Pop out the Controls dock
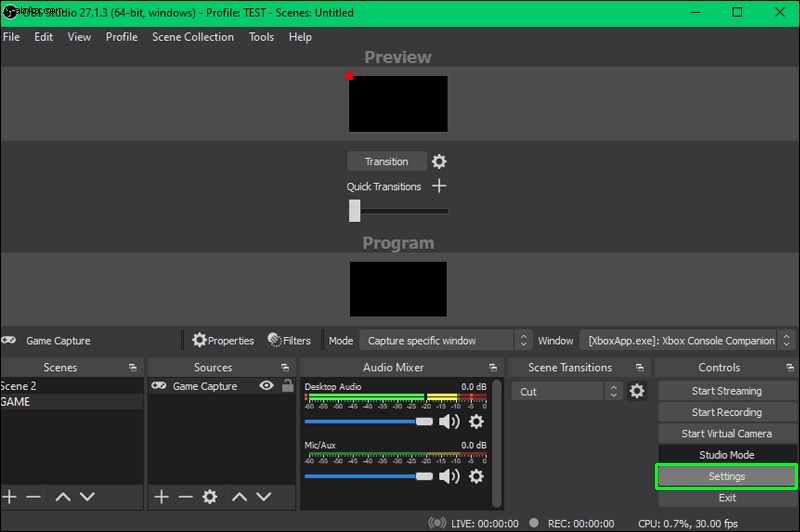Viewport: 800px width, 532px height. click(x=790, y=367)
